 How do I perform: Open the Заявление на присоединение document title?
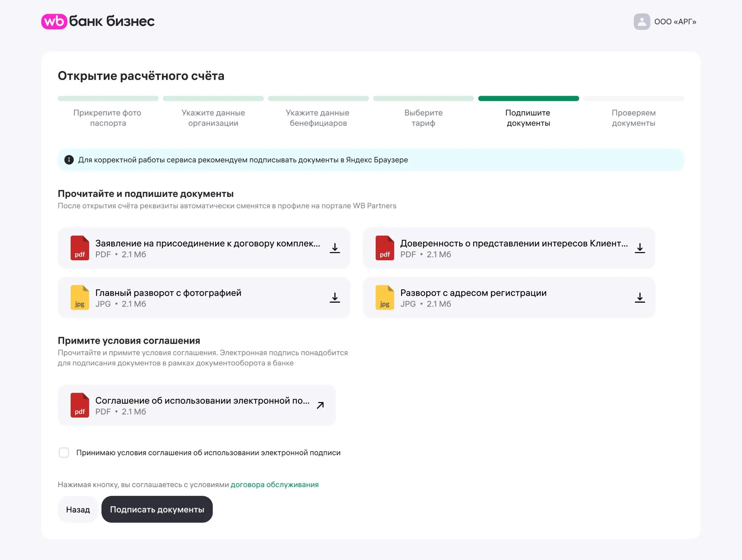tap(208, 243)
